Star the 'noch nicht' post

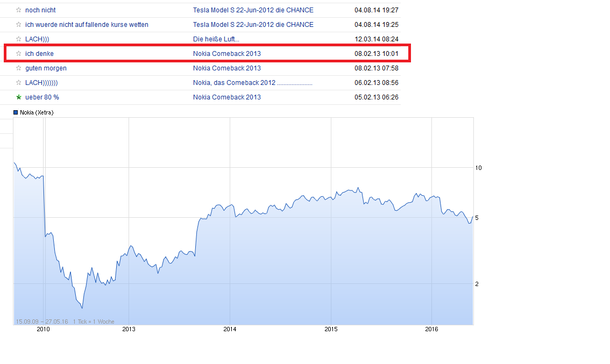[18, 10]
